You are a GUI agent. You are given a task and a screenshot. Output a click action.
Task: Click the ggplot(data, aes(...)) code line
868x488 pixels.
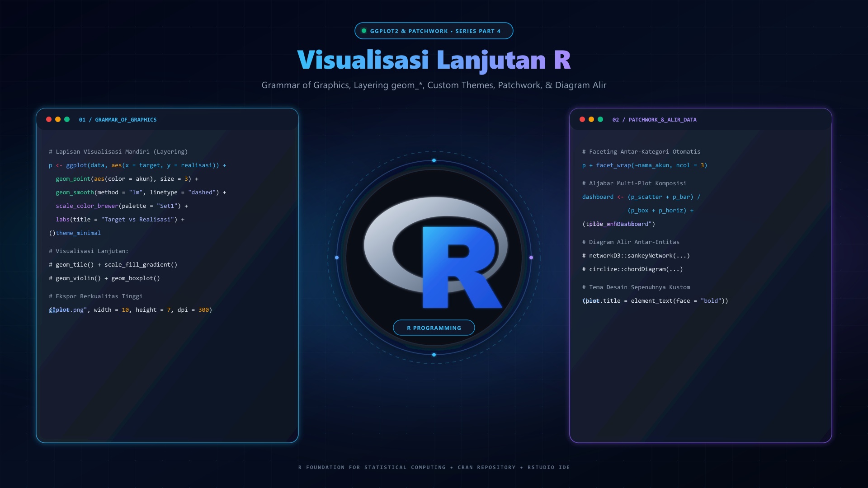[x=137, y=165]
